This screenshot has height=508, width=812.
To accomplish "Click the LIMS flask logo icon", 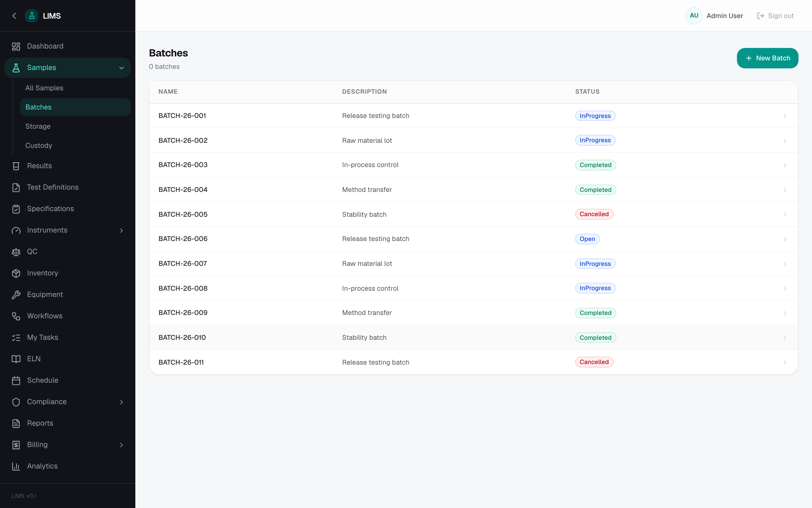I will pos(32,16).
